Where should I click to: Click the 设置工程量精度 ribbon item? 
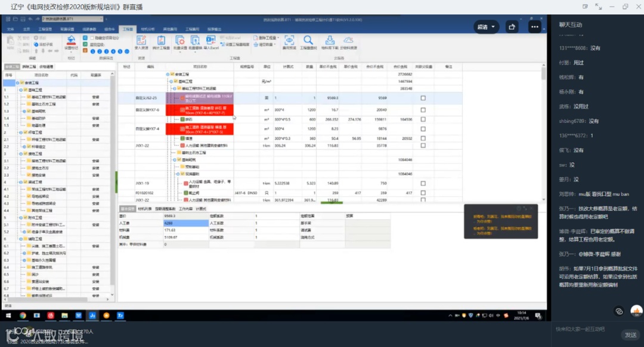point(235,44)
